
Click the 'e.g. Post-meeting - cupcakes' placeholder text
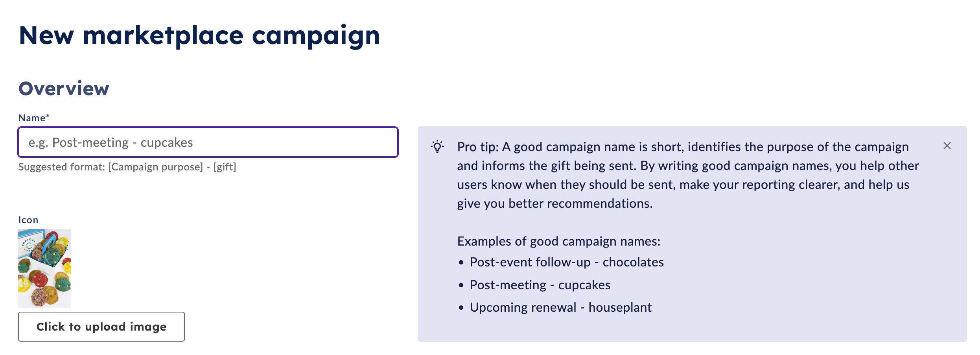click(111, 142)
